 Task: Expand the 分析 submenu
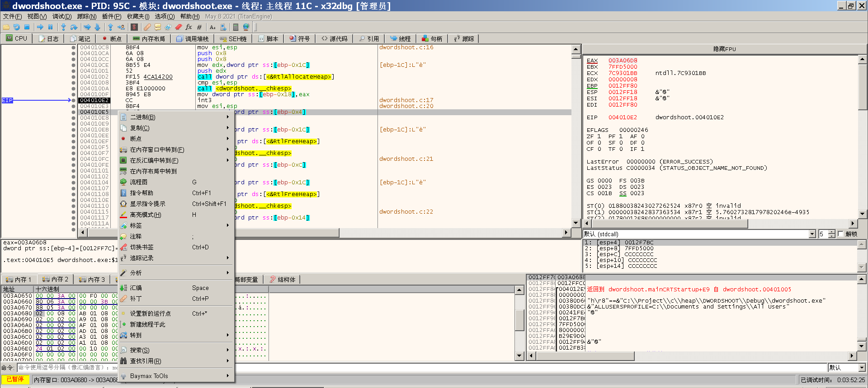point(176,273)
